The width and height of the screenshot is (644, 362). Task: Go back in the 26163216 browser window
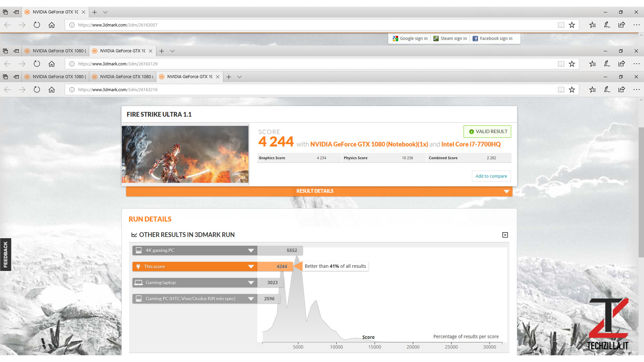7,89
